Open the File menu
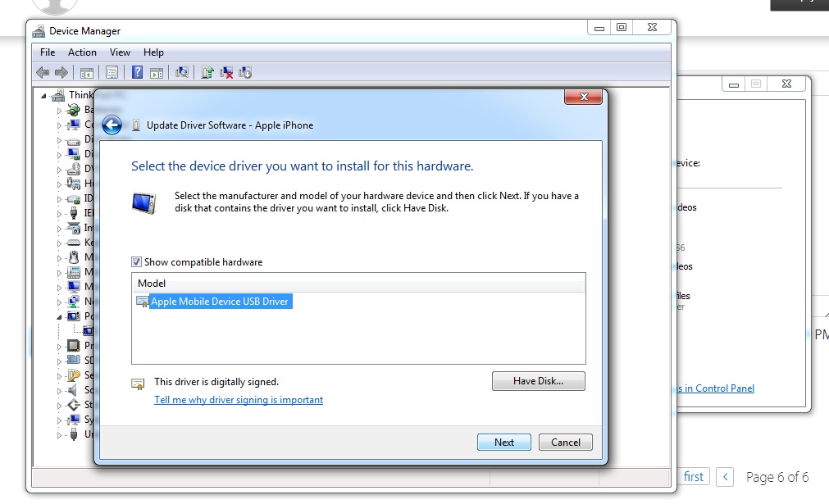This screenshot has height=504, width=829. (x=48, y=52)
